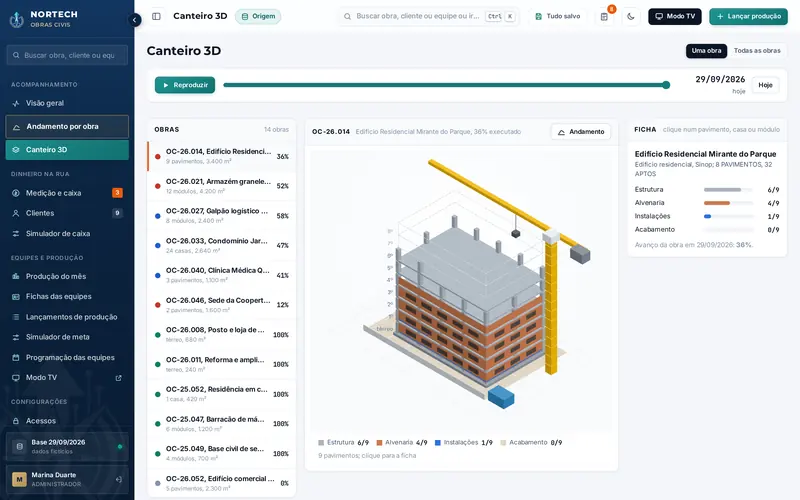Click the orange Alvenaria legend swatch

click(379, 443)
